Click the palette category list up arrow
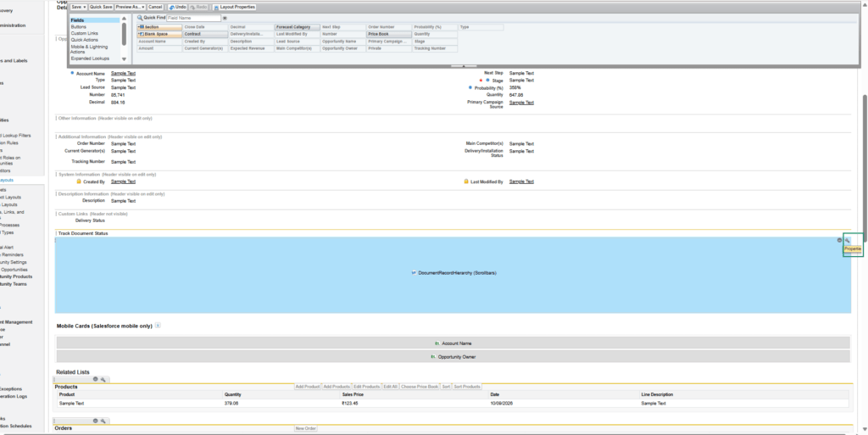This screenshot has width=868, height=435. click(124, 19)
